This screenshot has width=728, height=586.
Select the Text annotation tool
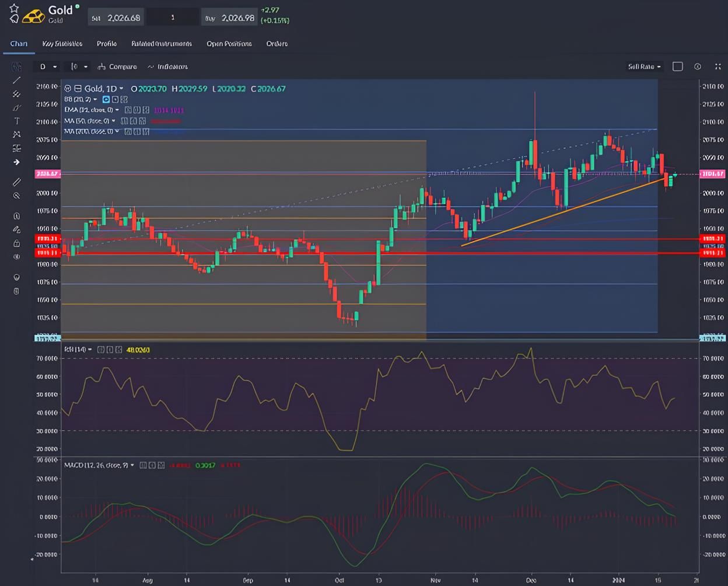(x=16, y=121)
